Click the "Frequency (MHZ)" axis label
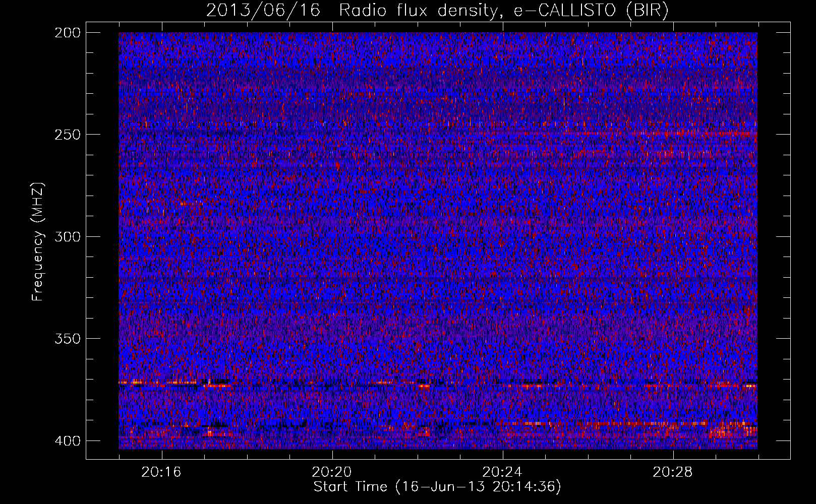Image resolution: width=816 pixels, height=504 pixels. point(38,241)
